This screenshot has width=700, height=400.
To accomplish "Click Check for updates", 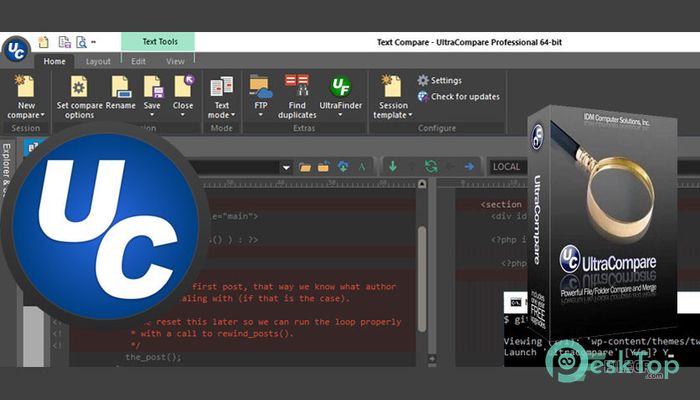I will point(459,96).
